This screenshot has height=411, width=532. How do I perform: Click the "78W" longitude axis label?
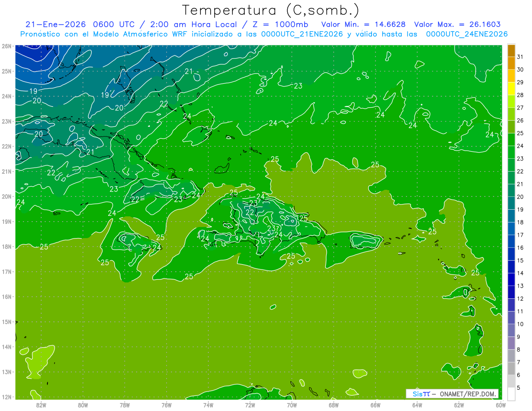tap(125, 405)
